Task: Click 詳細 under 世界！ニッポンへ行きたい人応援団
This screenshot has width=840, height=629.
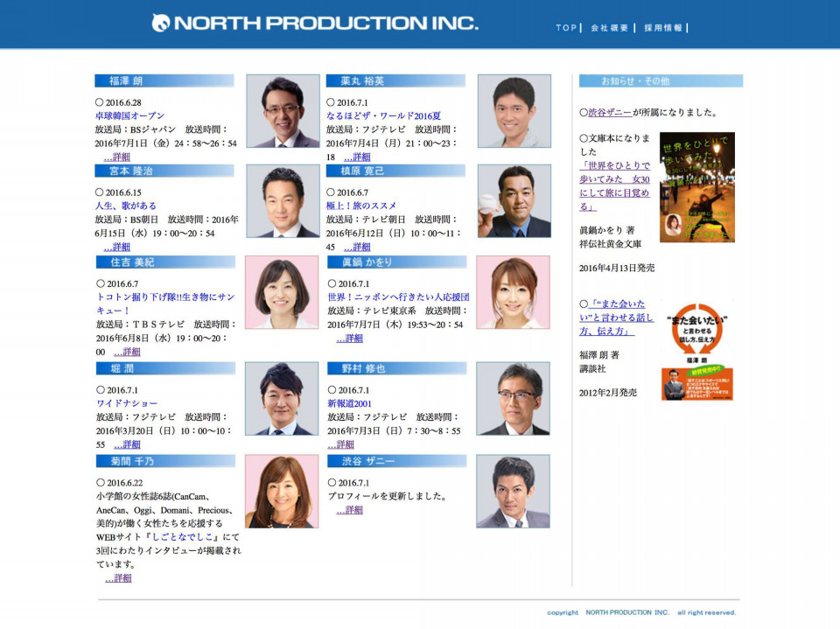Action: [x=350, y=339]
